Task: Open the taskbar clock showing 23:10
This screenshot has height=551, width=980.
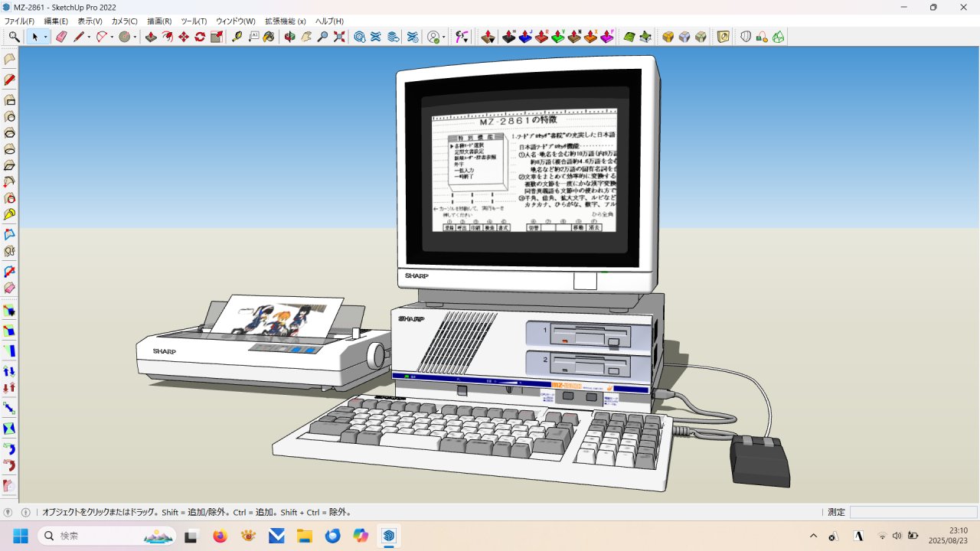Action: coord(949,535)
